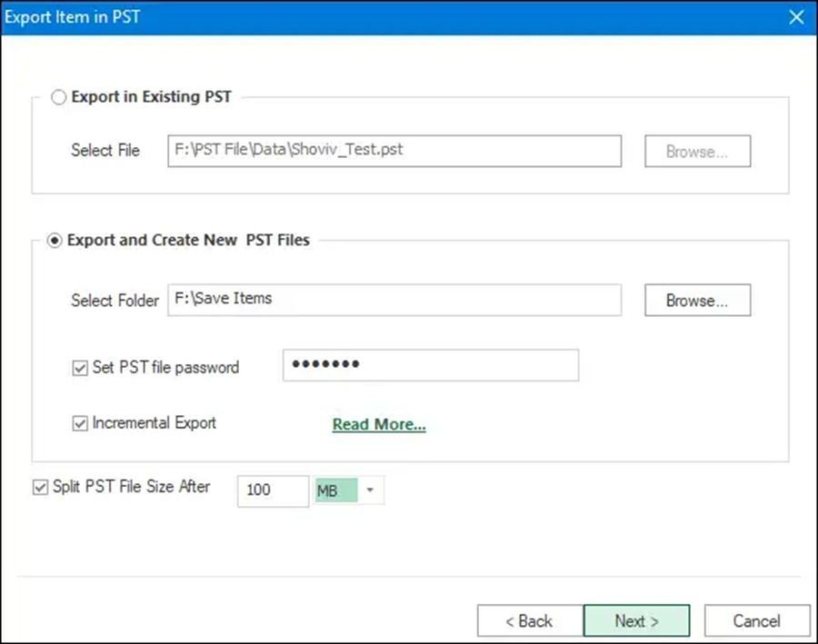The image size is (818, 644).
Task: Click the Select Folder label
Action: point(115,301)
